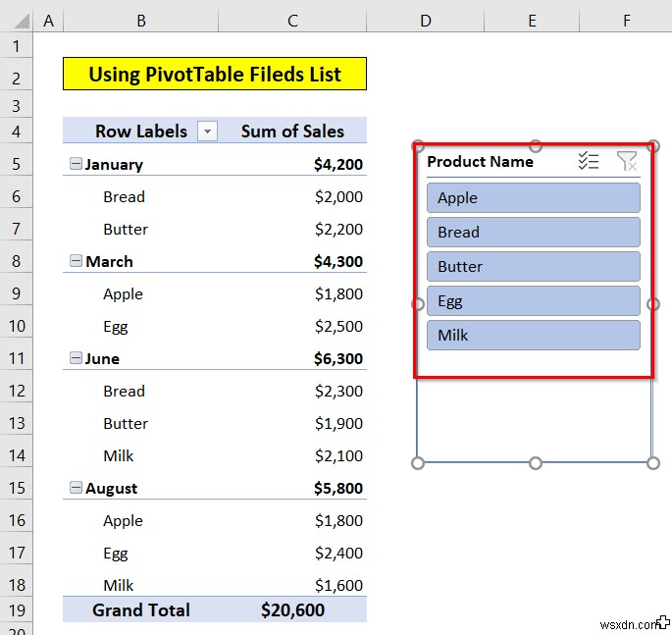Select column C header
The width and height of the screenshot is (672, 635).
click(x=292, y=21)
